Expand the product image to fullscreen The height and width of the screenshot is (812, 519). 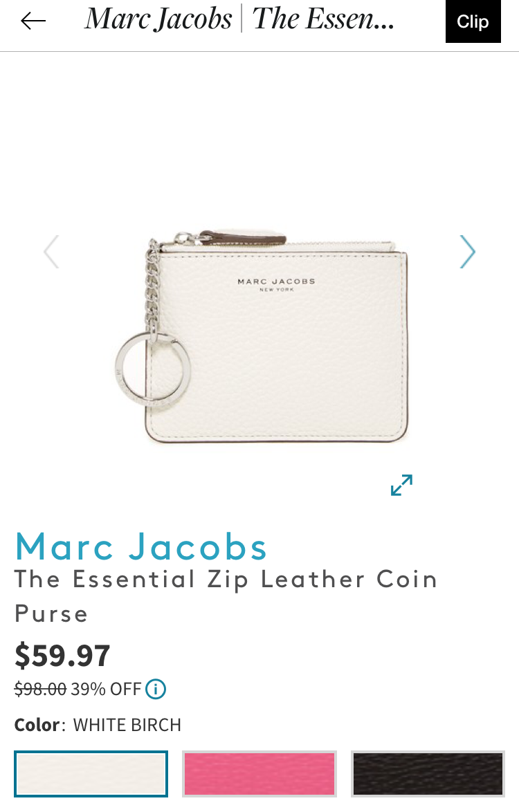401,486
